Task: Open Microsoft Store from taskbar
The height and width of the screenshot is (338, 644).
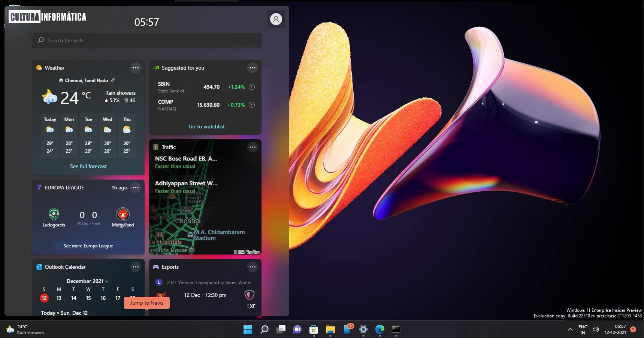Action: pyautogui.click(x=314, y=329)
